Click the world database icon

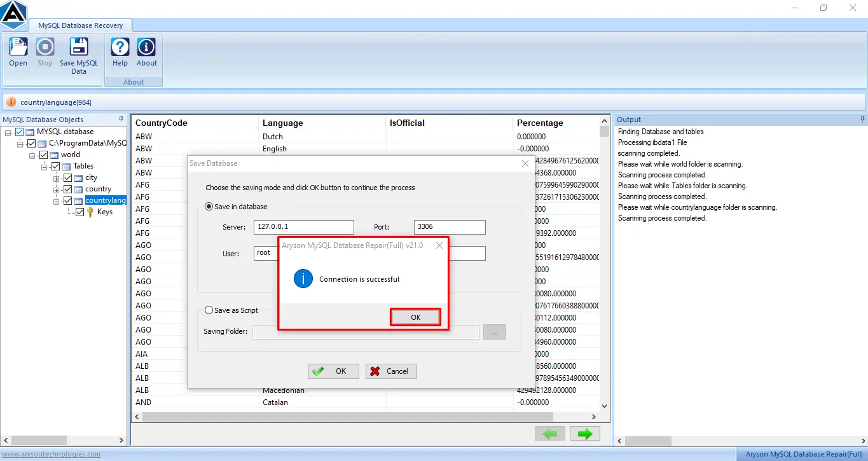(x=55, y=155)
